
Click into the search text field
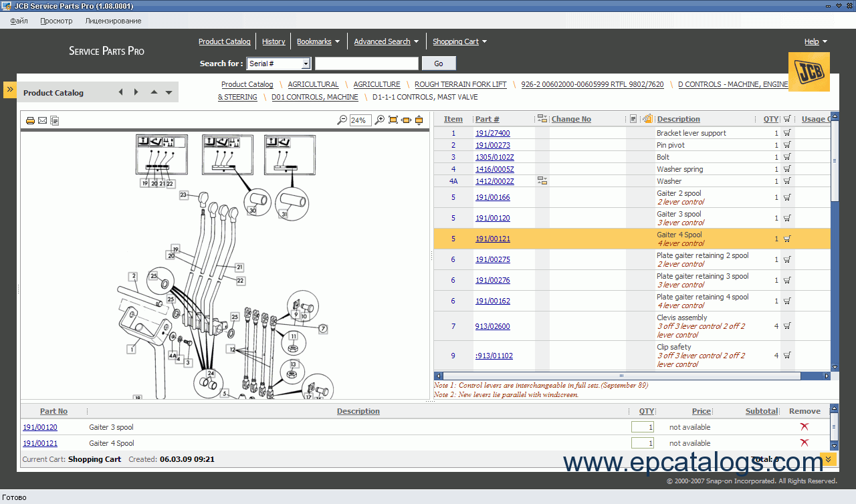[x=366, y=64]
